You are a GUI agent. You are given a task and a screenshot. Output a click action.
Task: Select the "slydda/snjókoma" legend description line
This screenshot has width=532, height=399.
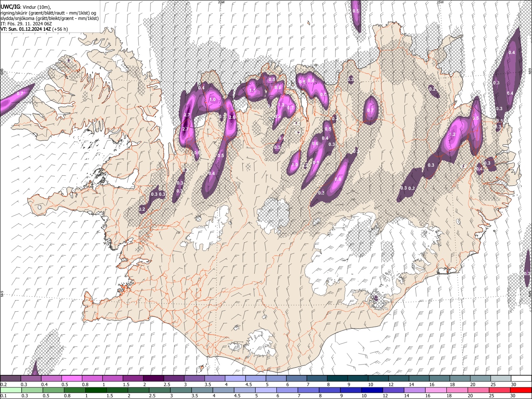tap(50, 18)
